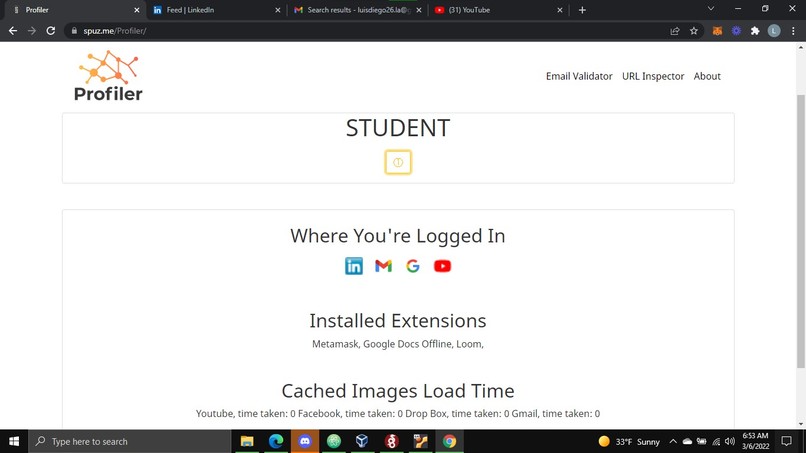This screenshot has width=806, height=453.
Task: Click the yellow info icon under STUDENT
Action: (398, 162)
